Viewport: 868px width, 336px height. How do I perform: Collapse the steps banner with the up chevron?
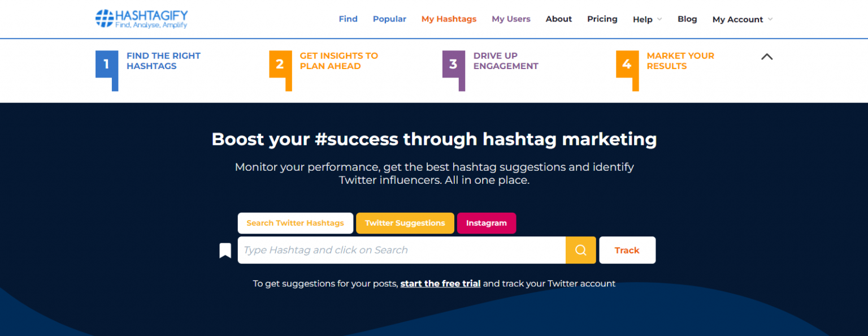click(x=767, y=57)
